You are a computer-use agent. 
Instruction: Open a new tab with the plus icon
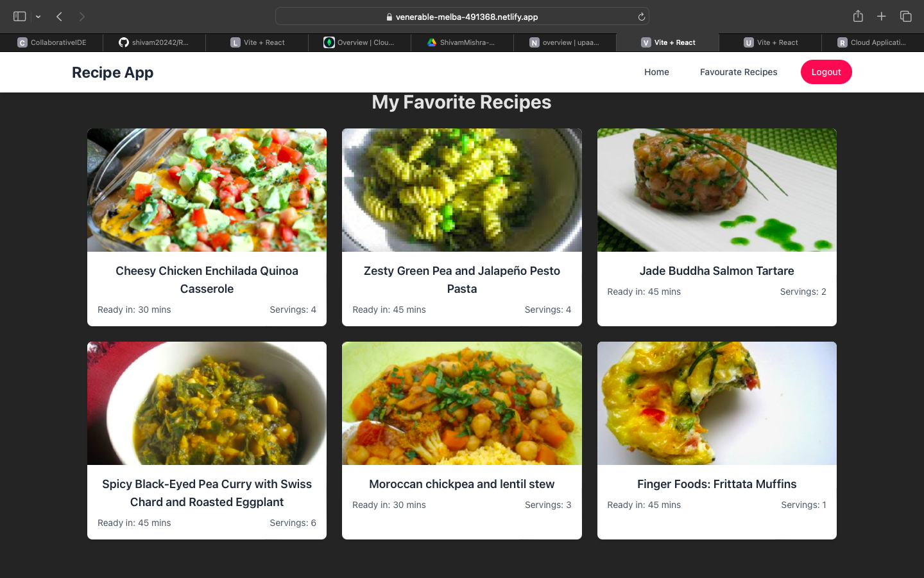(882, 17)
